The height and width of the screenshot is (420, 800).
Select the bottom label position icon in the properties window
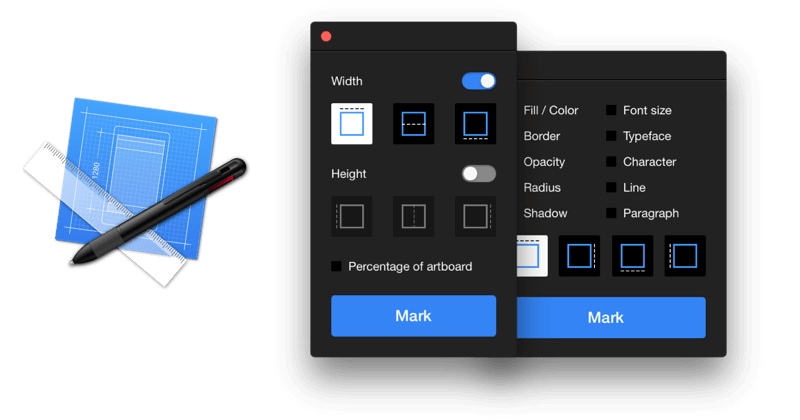coord(632,256)
